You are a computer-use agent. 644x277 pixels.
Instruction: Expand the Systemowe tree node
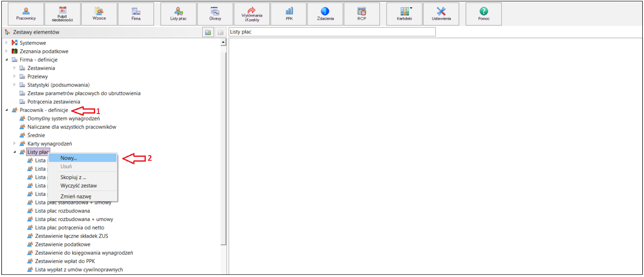point(7,43)
